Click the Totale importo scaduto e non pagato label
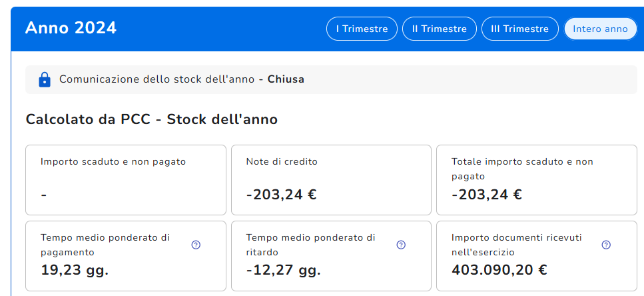The width and height of the screenshot is (644, 296). 521,169
